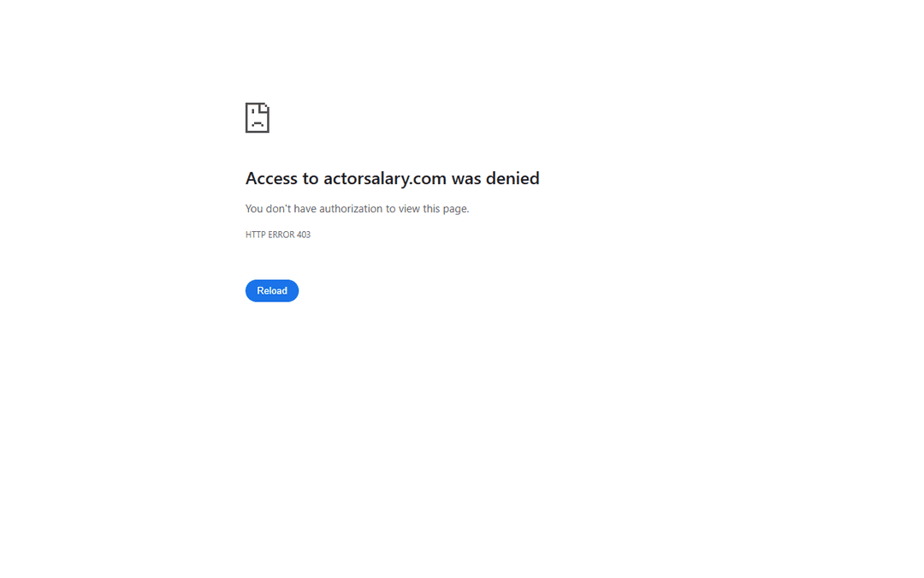924x578 pixels.
Task: Click the number 403 in error code
Action: click(304, 235)
